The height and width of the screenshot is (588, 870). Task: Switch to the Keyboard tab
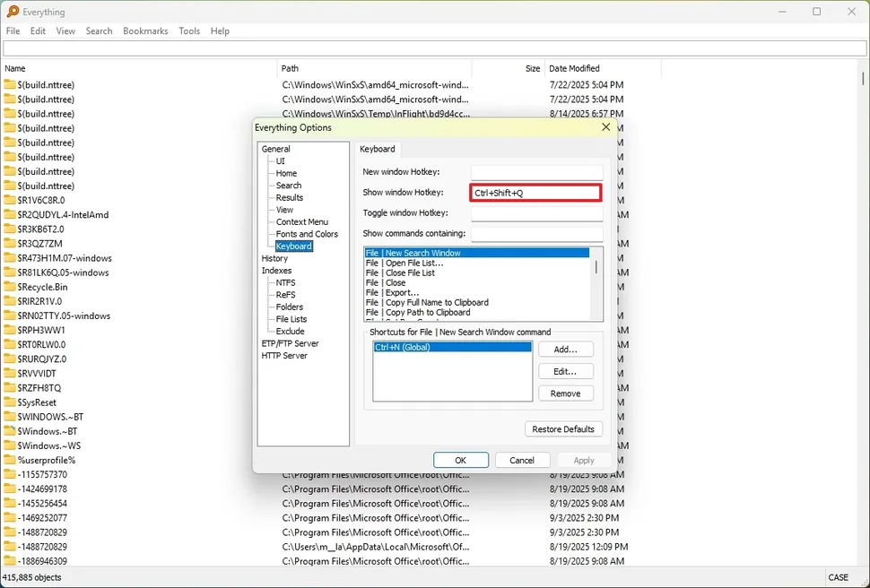coord(378,149)
